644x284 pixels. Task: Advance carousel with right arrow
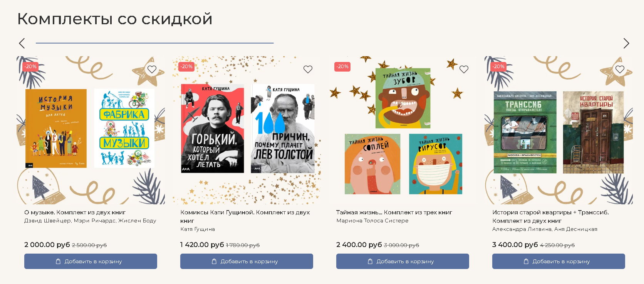point(626,43)
